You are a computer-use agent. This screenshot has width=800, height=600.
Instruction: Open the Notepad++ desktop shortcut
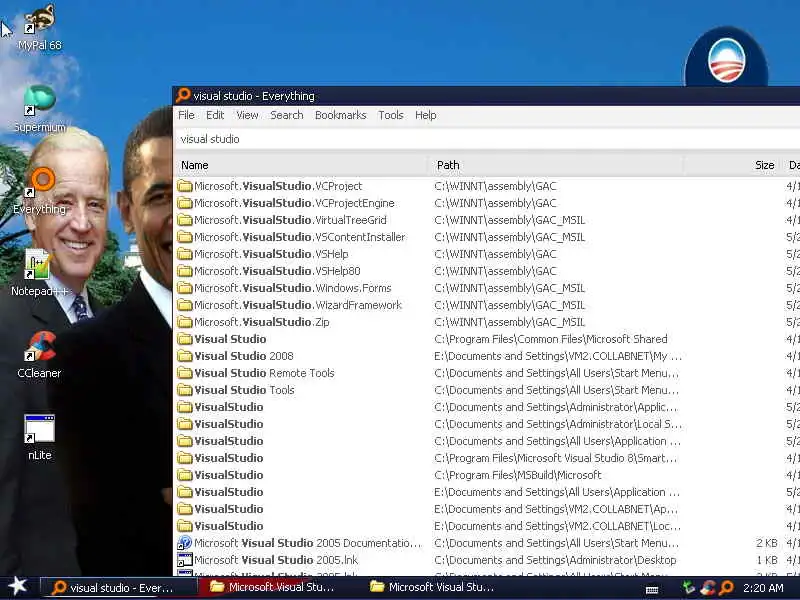point(40,272)
